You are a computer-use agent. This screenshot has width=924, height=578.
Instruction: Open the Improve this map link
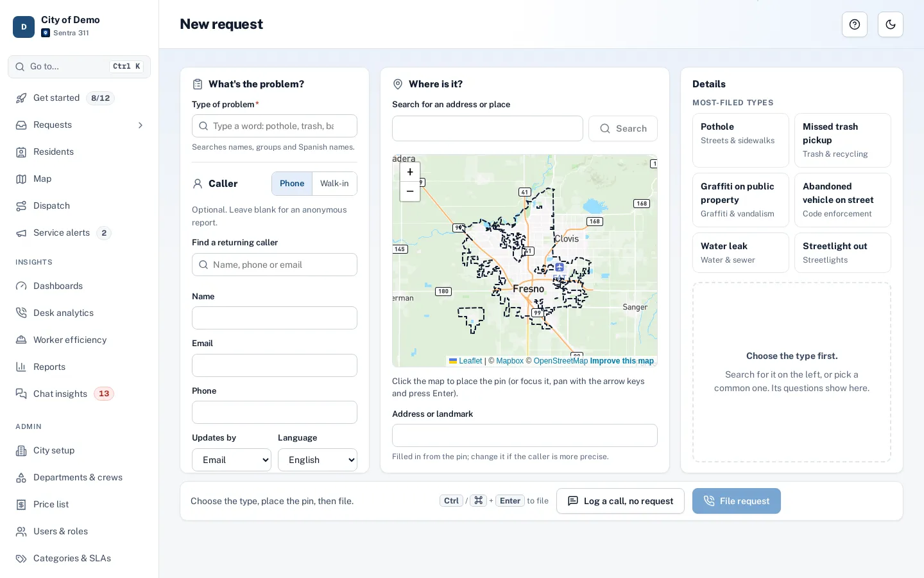(x=622, y=361)
